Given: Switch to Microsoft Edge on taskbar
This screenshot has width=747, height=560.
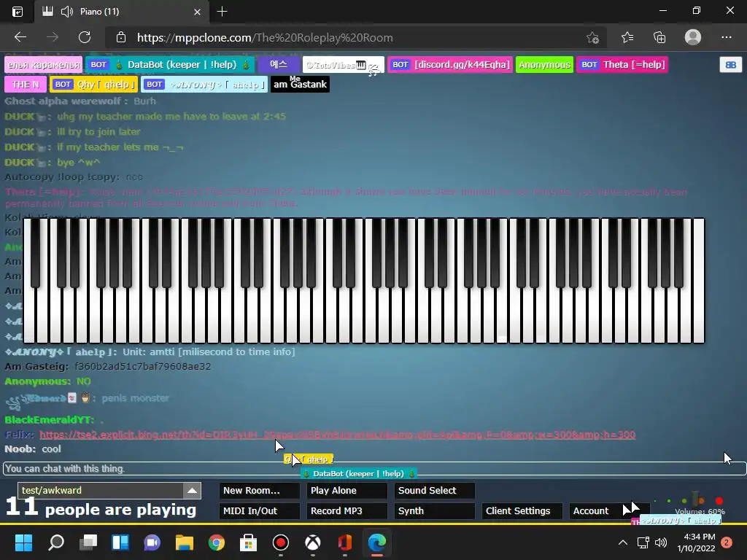Looking at the screenshot, I should [377, 542].
